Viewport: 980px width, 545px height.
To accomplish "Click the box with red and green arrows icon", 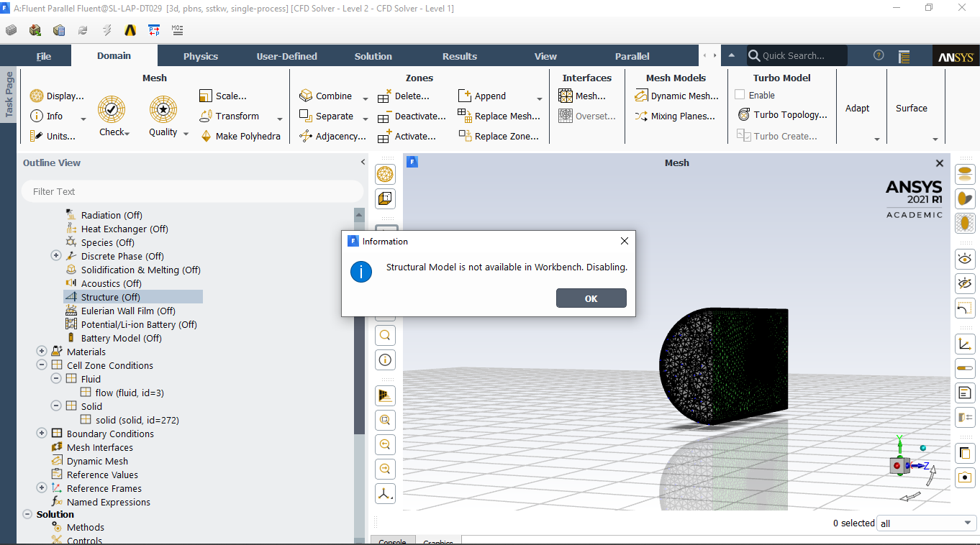I will (35, 30).
